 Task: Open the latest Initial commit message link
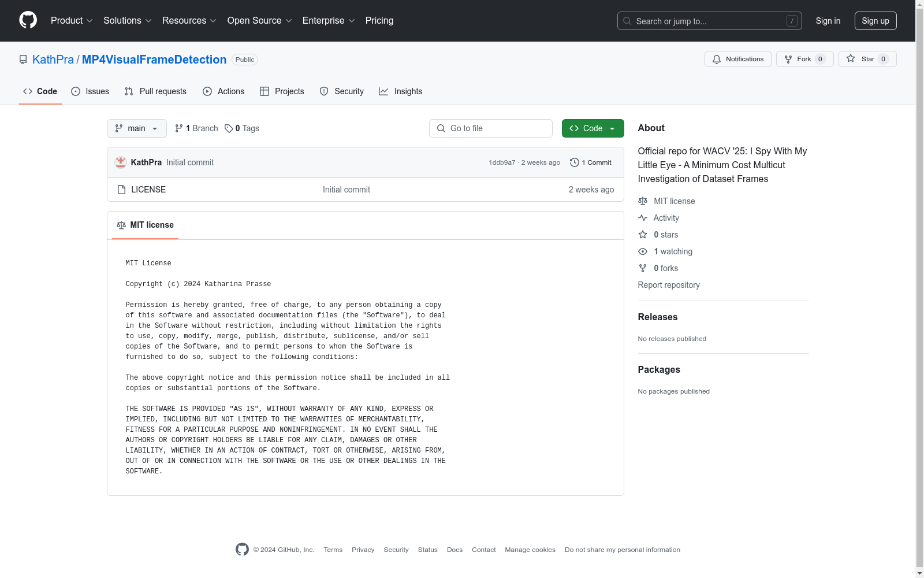tap(190, 162)
